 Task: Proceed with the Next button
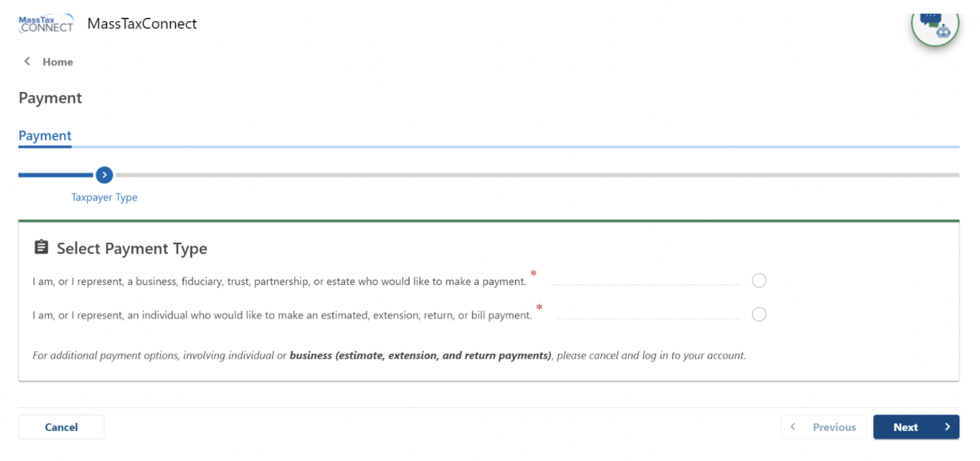pyautogui.click(x=916, y=427)
